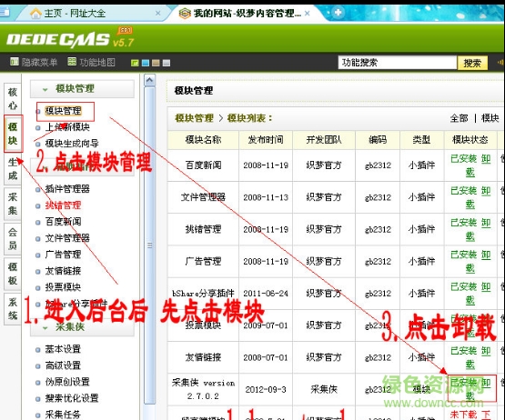Open the 基本设置 menu link
The height and width of the screenshot is (420, 505).
click(63, 349)
